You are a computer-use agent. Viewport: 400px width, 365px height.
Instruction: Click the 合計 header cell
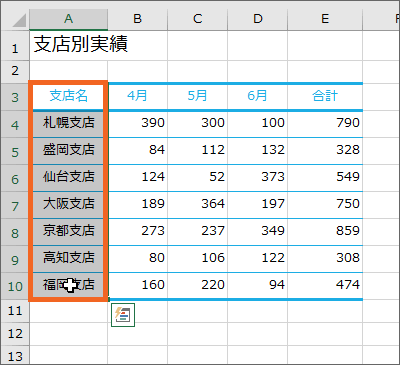[x=325, y=97]
